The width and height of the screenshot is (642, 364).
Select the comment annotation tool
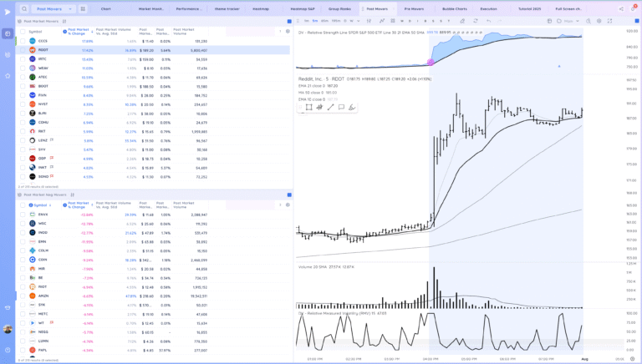pyautogui.click(x=341, y=107)
